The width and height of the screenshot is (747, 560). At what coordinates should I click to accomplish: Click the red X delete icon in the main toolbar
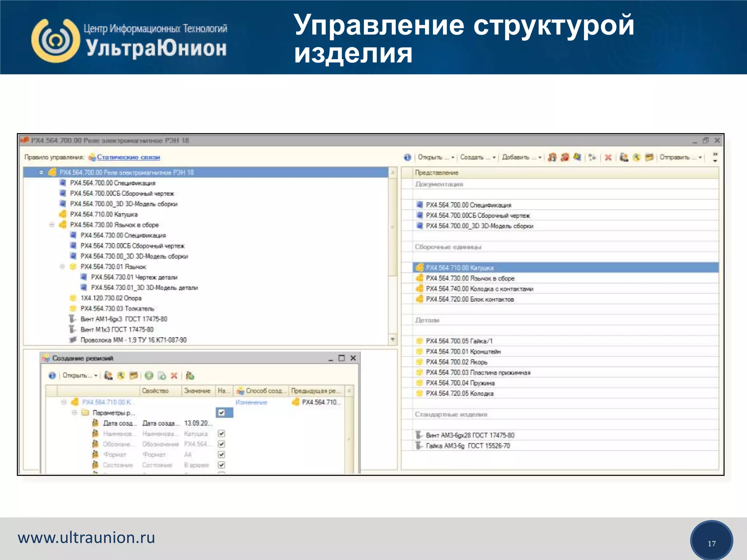point(608,157)
